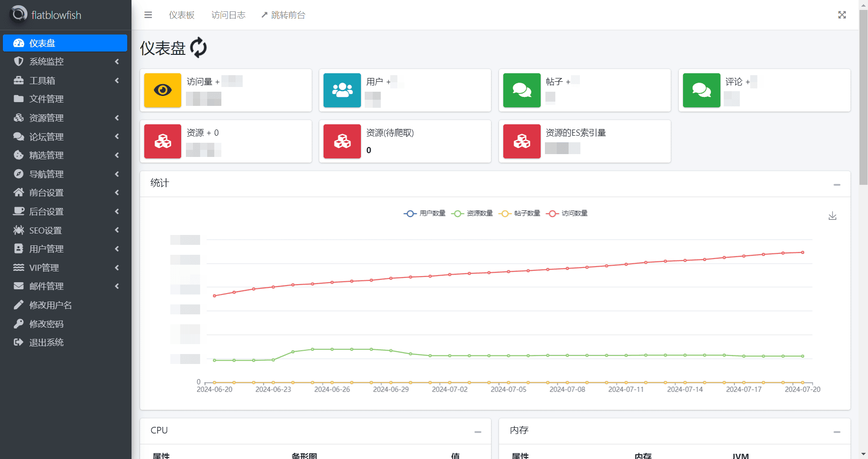Click the edit username pencil icon
868x459 pixels.
[x=19, y=305]
